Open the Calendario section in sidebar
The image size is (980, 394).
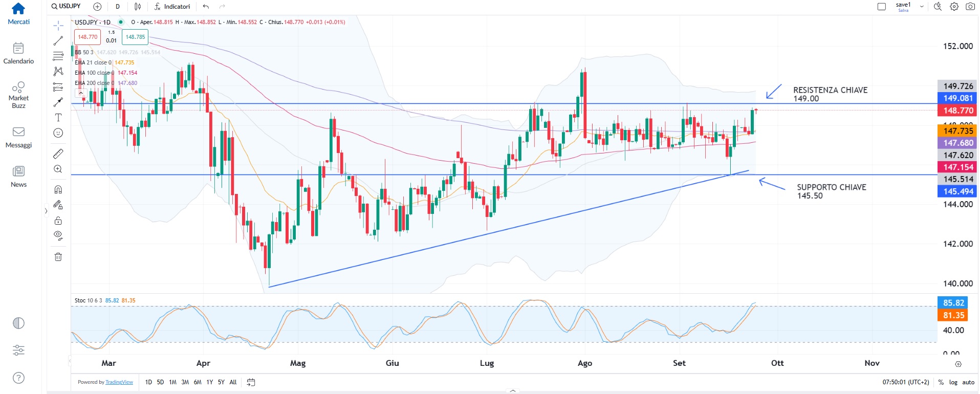coord(18,53)
